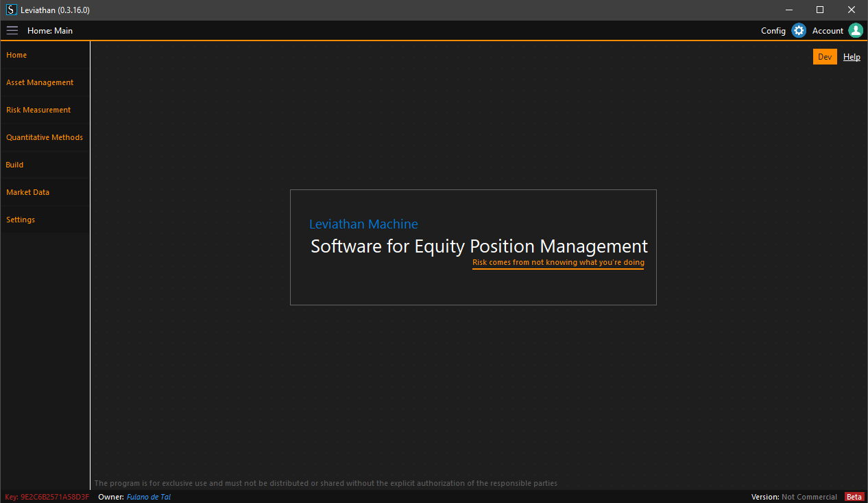Open the Config gear icon

click(798, 31)
